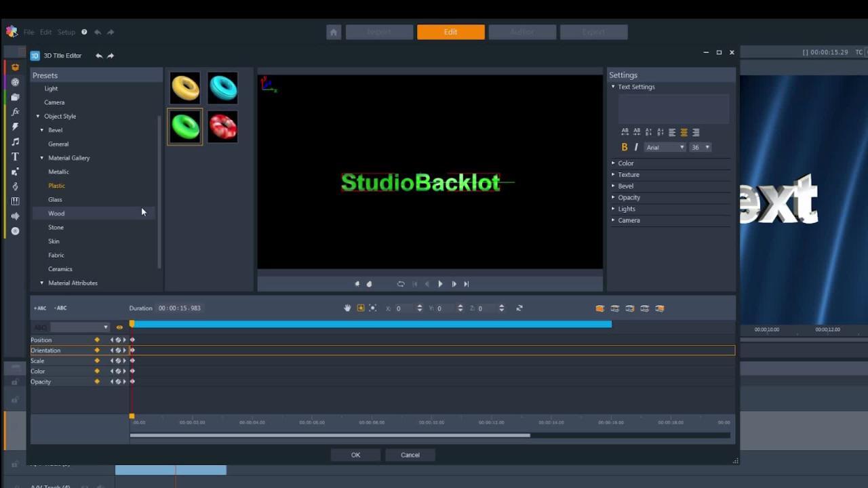Click the Cancel button

click(x=410, y=455)
